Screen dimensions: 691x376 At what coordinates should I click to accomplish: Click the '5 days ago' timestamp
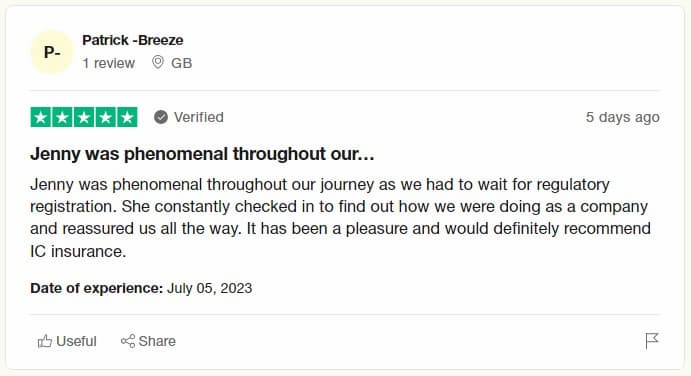click(622, 117)
